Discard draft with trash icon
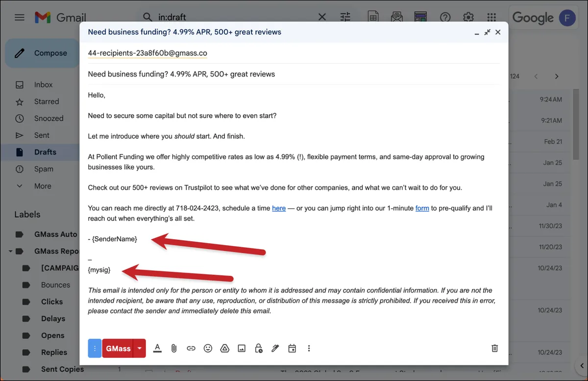This screenshot has height=381, width=588. 495,348
